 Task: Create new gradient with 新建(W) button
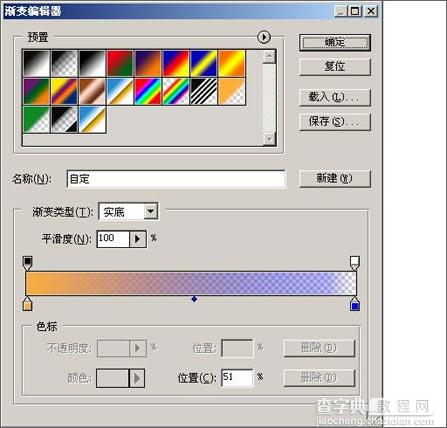coord(335,179)
